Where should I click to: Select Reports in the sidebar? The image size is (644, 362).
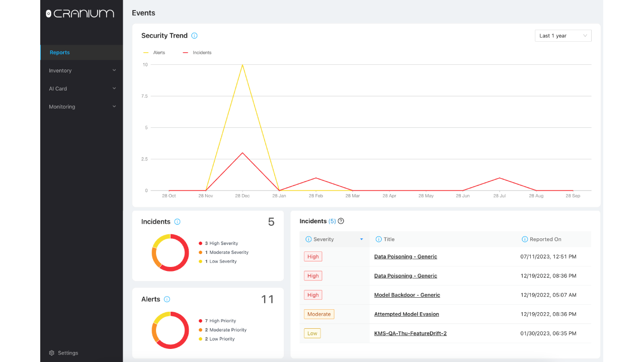click(82, 52)
